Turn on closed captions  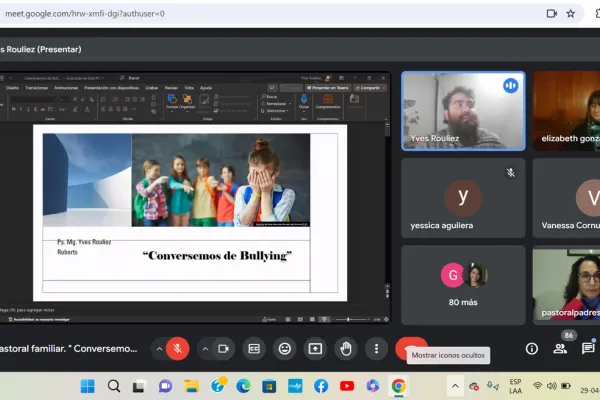click(x=254, y=349)
